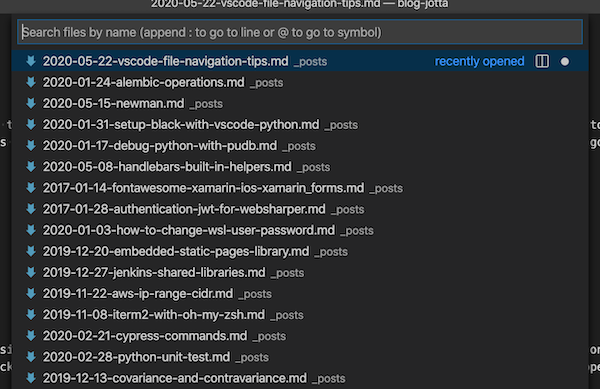Open file to the side split icon
This screenshot has width=600, height=389.
click(x=542, y=61)
